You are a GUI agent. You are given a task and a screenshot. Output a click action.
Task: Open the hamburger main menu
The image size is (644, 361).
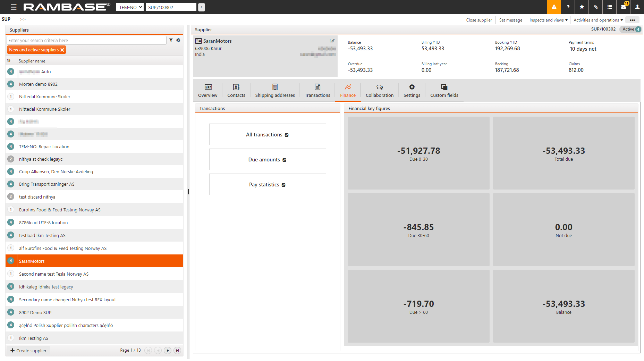tap(14, 7)
